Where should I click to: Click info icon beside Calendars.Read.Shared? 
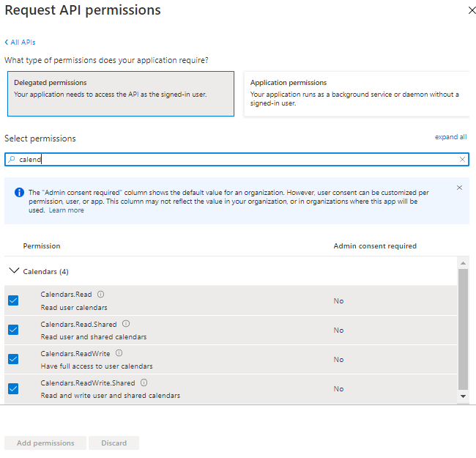(x=126, y=324)
